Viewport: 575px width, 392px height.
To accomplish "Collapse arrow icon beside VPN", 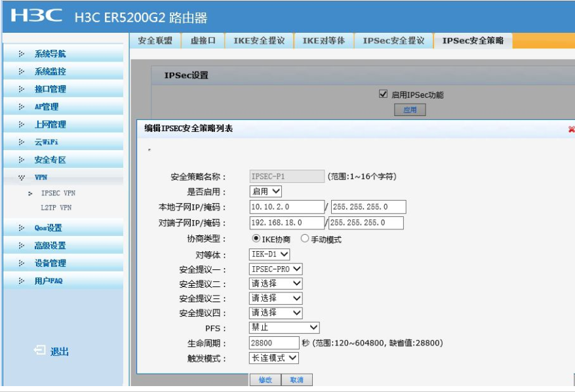I will [21, 178].
